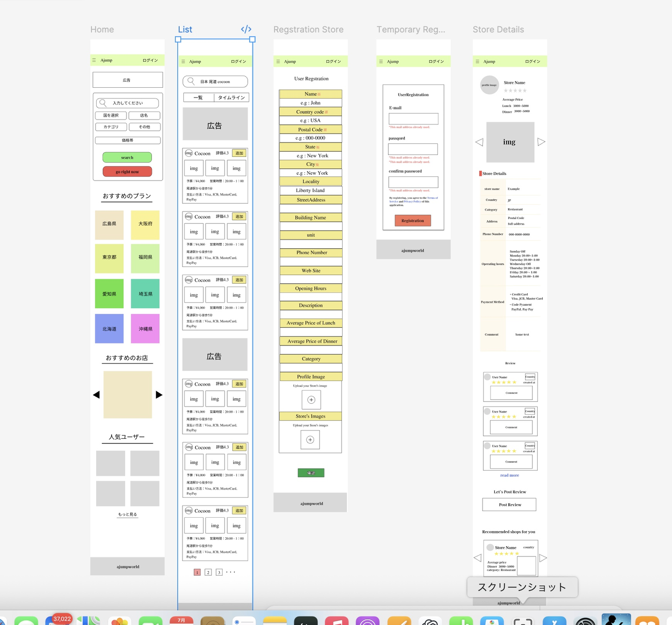Open the その他 selector in the Home frame
Viewport: 672px width, 625px height.
145,127
